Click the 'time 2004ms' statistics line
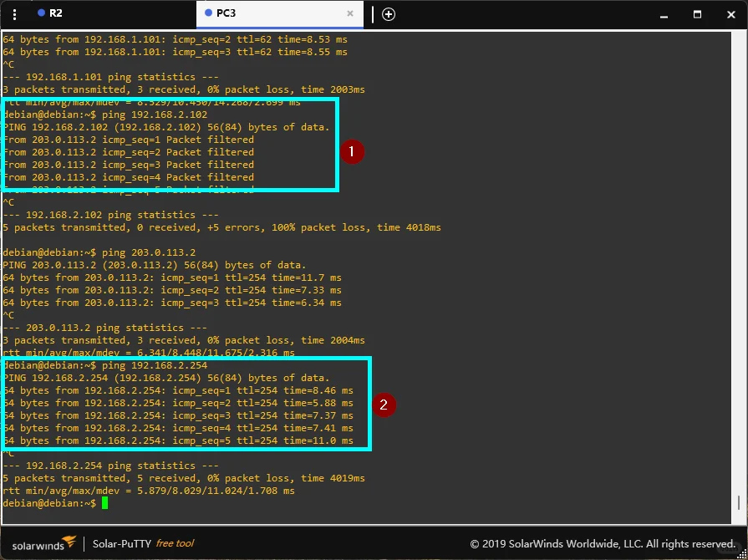Screen dimensions: 748x560 coord(184,340)
